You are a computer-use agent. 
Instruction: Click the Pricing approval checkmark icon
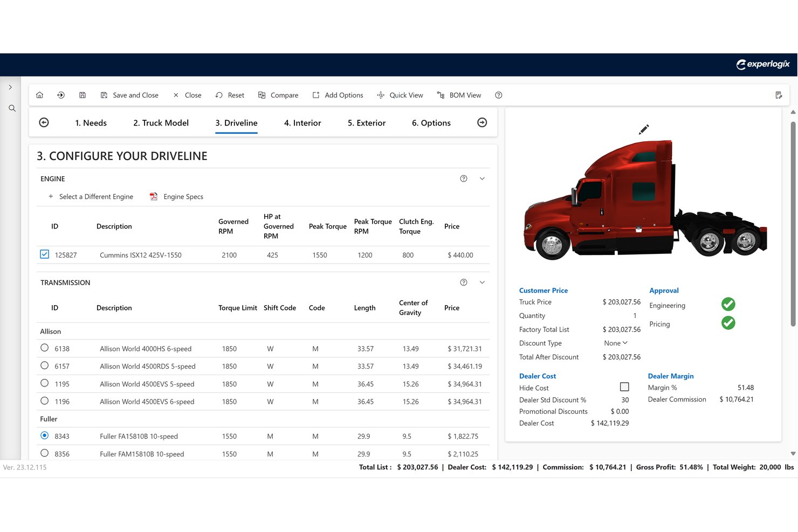pos(728,323)
